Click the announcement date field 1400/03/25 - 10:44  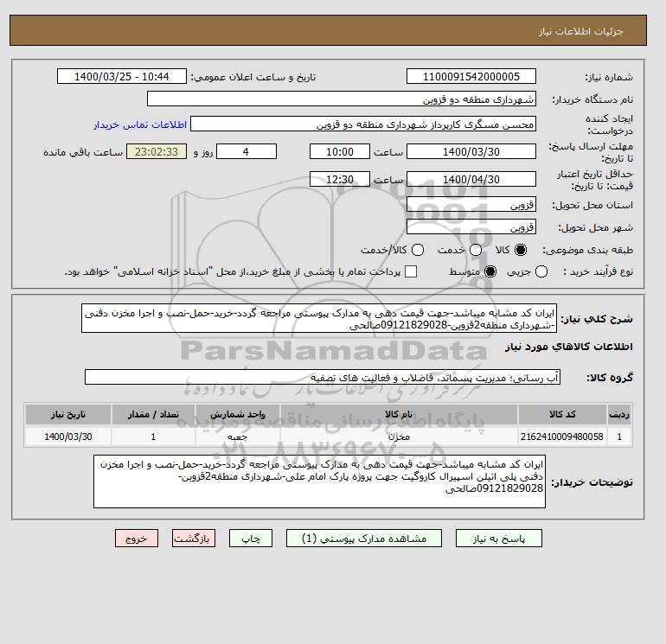[x=122, y=76]
